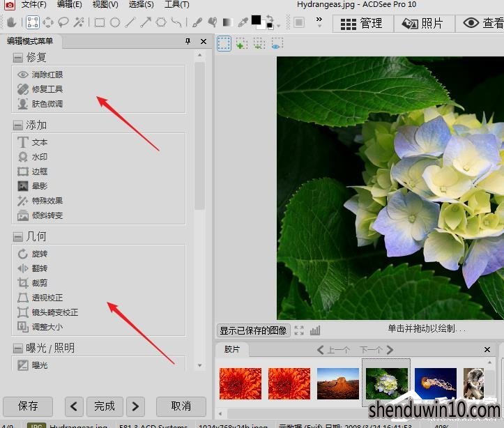Image resolution: width=504 pixels, height=428 pixels.
Task: Open the Flip tool
Action: [33, 268]
